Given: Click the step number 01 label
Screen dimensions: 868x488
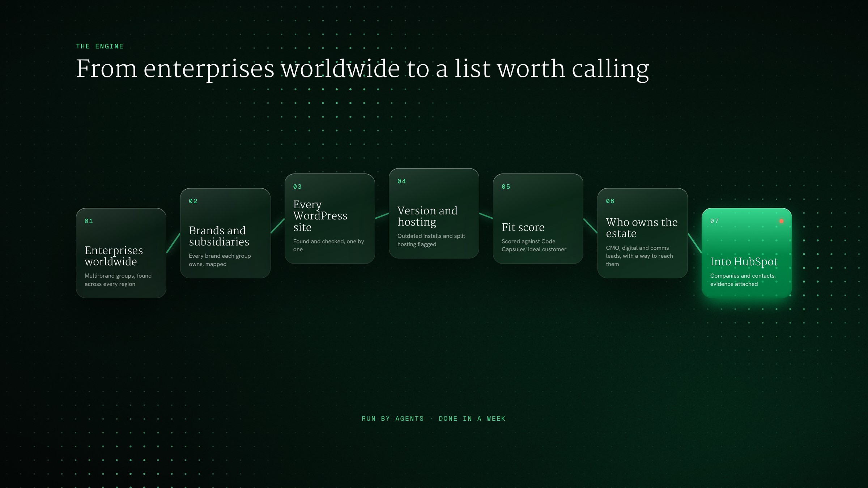Looking at the screenshot, I should (x=89, y=221).
